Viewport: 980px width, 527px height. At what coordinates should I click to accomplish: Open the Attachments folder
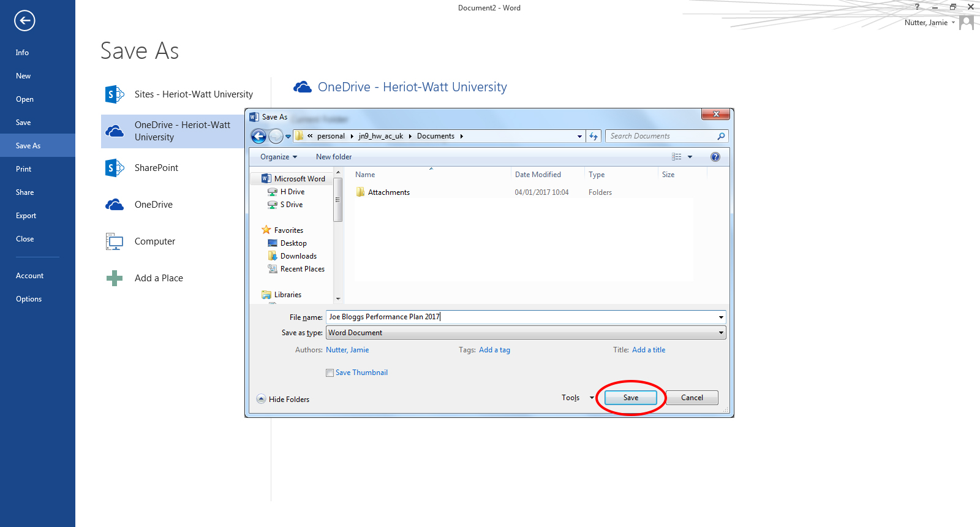[x=388, y=192]
